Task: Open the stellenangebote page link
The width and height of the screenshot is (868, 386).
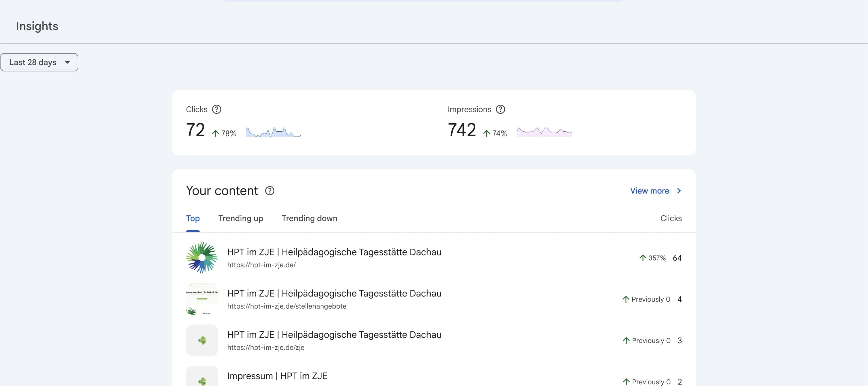Action: [287, 306]
